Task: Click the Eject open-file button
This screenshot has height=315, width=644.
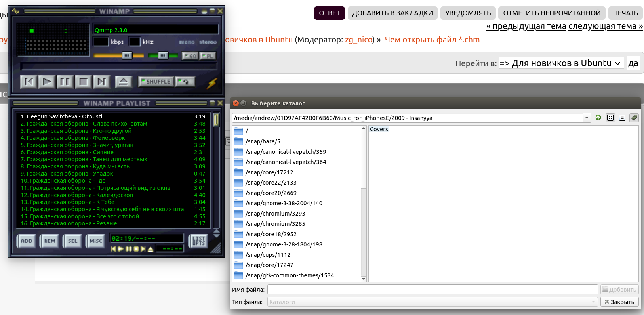Action: pos(124,82)
